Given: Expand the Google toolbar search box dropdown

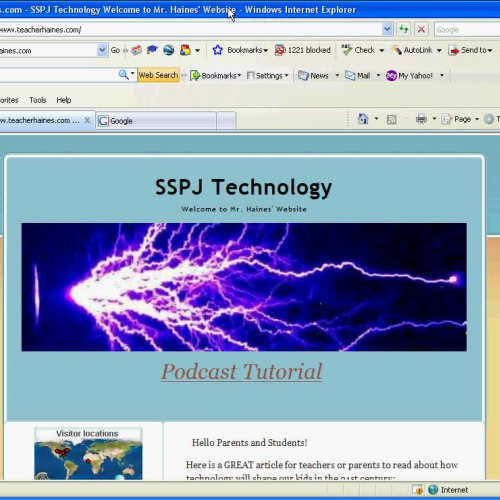Looking at the screenshot, I should (102, 50).
